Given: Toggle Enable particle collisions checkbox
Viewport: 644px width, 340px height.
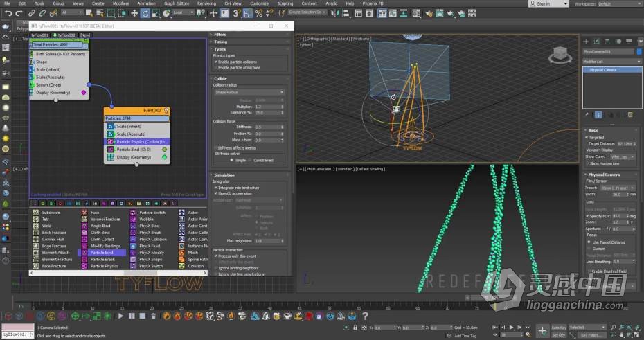Looking at the screenshot, I should [215, 62].
